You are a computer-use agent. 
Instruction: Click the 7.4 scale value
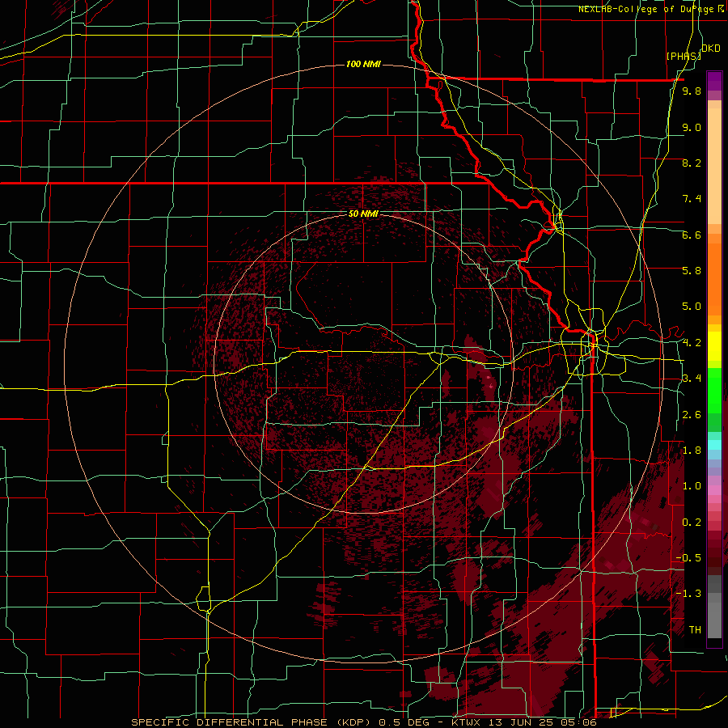(692, 199)
